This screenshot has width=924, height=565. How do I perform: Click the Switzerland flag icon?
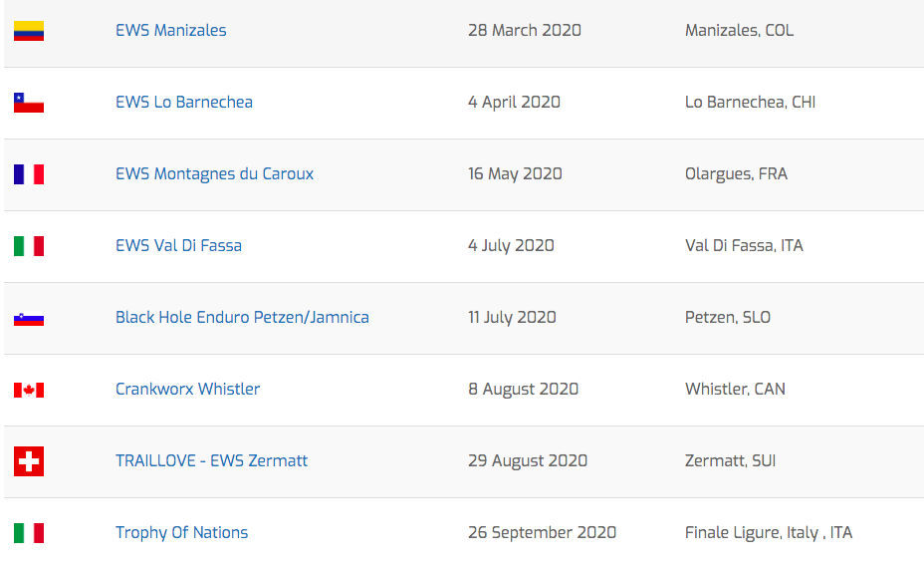pos(29,461)
